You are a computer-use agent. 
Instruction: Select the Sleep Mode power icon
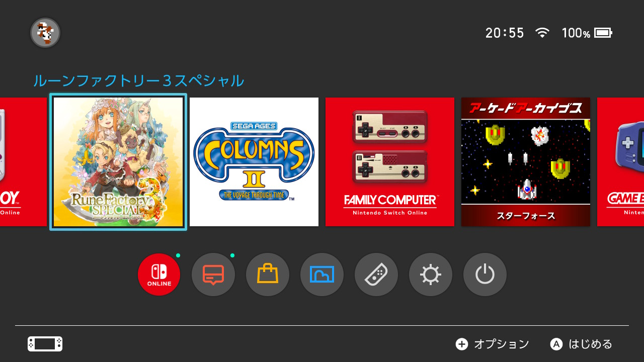pos(485,275)
